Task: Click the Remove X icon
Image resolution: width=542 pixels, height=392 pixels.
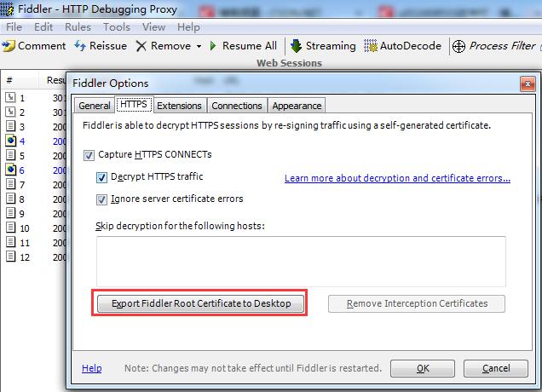Action: tap(141, 46)
